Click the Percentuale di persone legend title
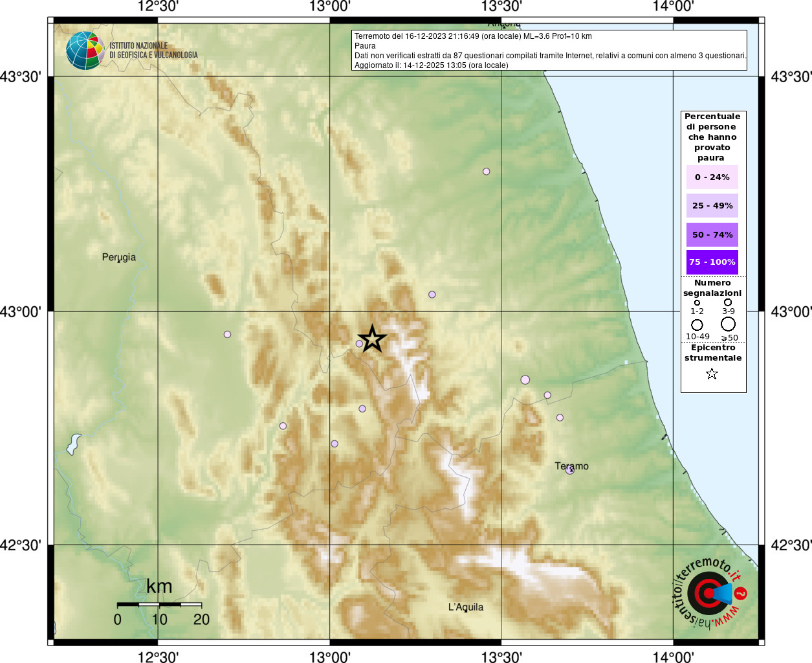Image resolution: width=812 pixels, height=663 pixels. coord(712,137)
